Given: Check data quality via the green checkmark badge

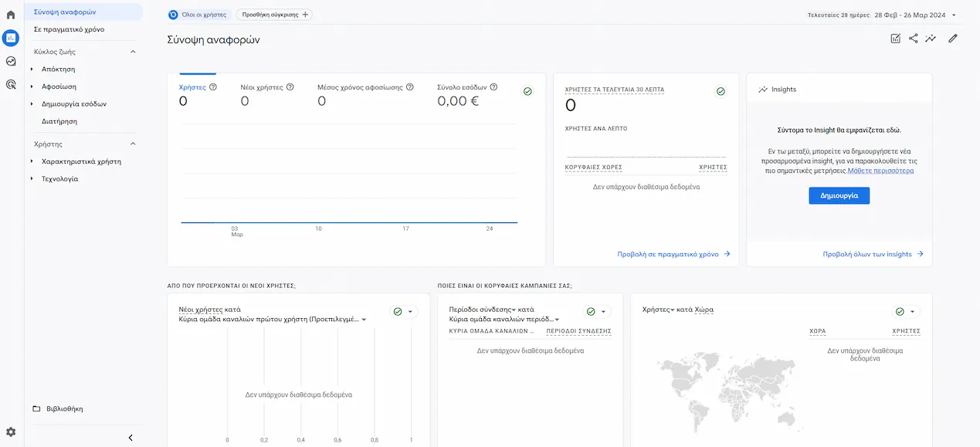Looking at the screenshot, I should click(x=527, y=90).
